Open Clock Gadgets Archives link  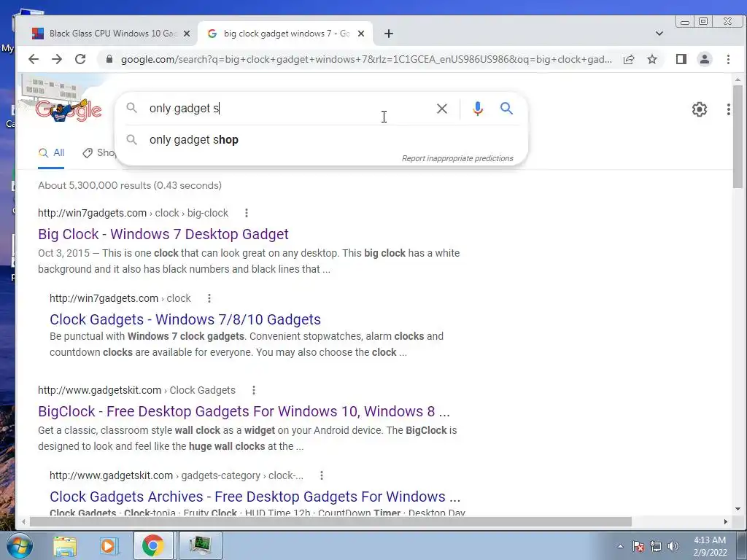click(x=255, y=496)
